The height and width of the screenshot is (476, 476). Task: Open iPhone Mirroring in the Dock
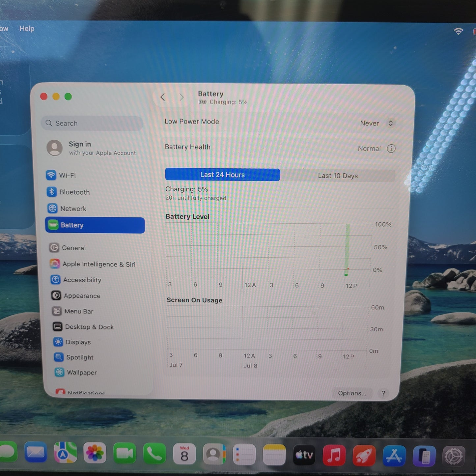point(424,457)
